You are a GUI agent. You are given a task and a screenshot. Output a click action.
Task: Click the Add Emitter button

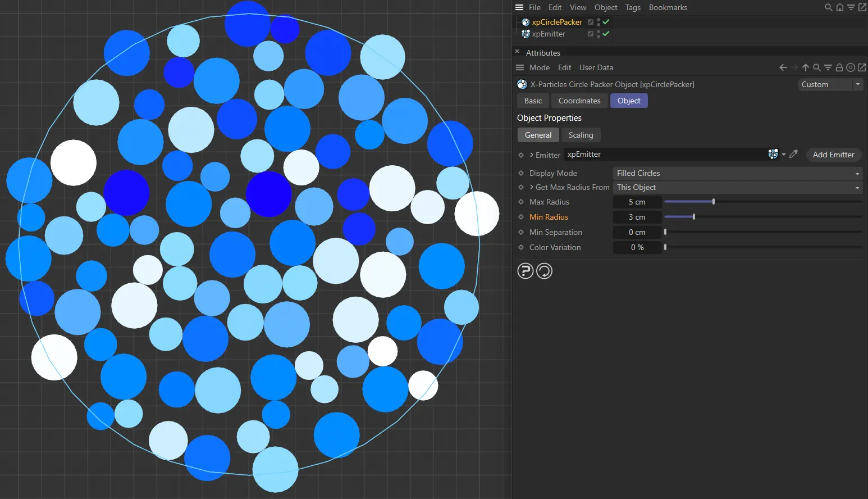(x=833, y=155)
